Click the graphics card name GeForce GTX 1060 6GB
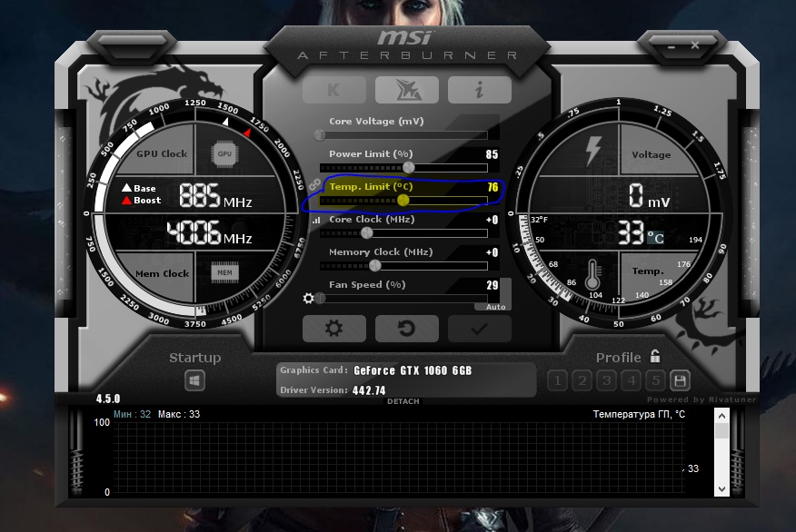Image resolution: width=796 pixels, height=532 pixels. (x=413, y=370)
